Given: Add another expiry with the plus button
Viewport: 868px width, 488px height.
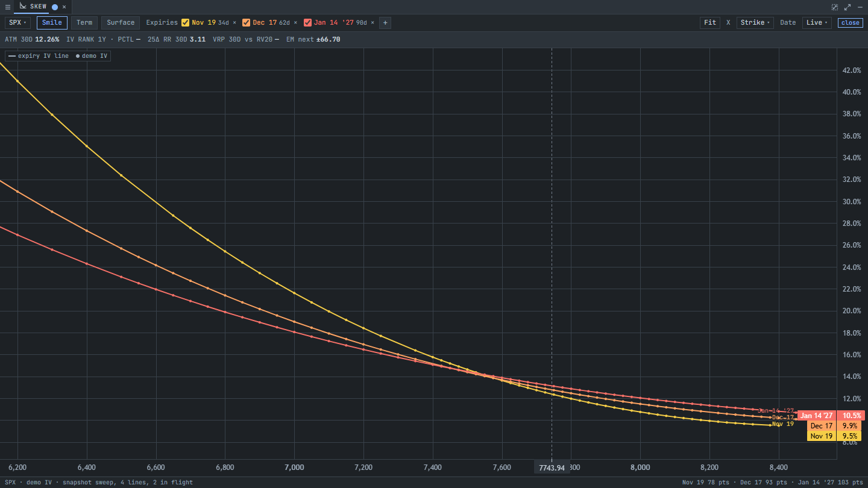Looking at the screenshot, I should coord(385,23).
